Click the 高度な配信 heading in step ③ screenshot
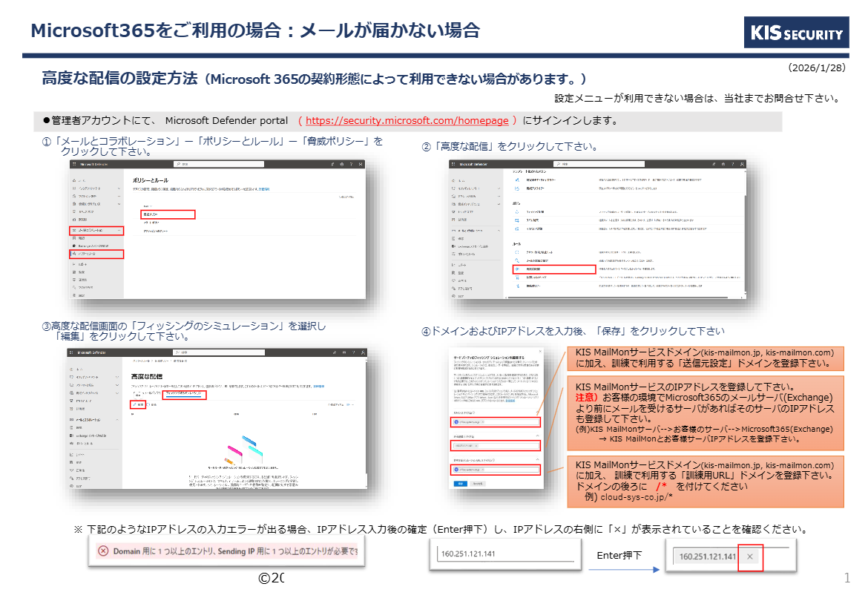This screenshot has height=601, width=868. click(147, 377)
